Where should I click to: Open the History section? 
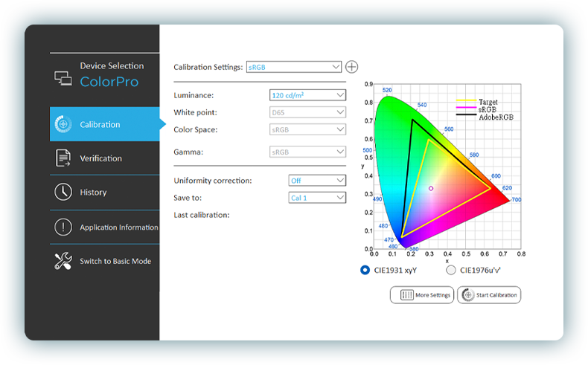(105, 192)
